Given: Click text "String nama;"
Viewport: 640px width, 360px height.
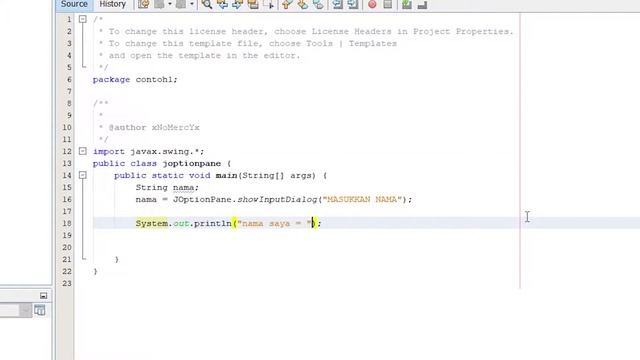Looking at the screenshot, I should (167, 187).
